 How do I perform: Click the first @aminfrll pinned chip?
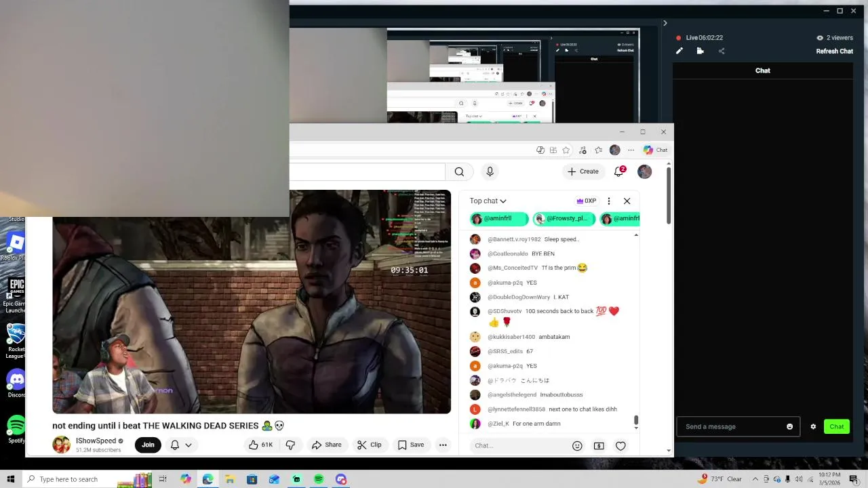tap(498, 219)
